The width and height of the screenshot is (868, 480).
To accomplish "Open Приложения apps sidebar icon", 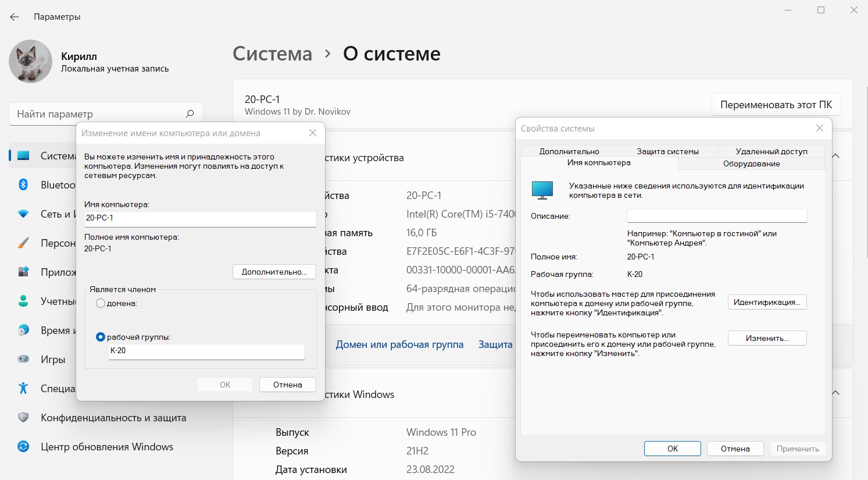I will tap(23, 272).
